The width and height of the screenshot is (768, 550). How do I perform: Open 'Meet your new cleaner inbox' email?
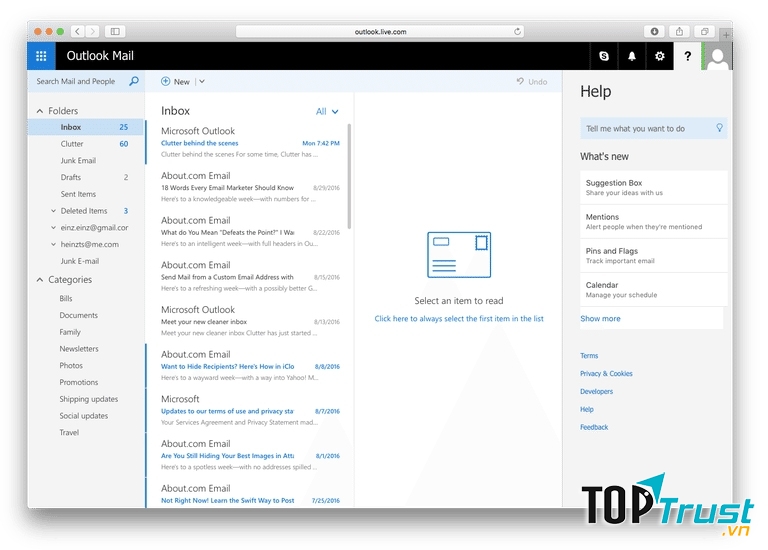pos(250,321)
